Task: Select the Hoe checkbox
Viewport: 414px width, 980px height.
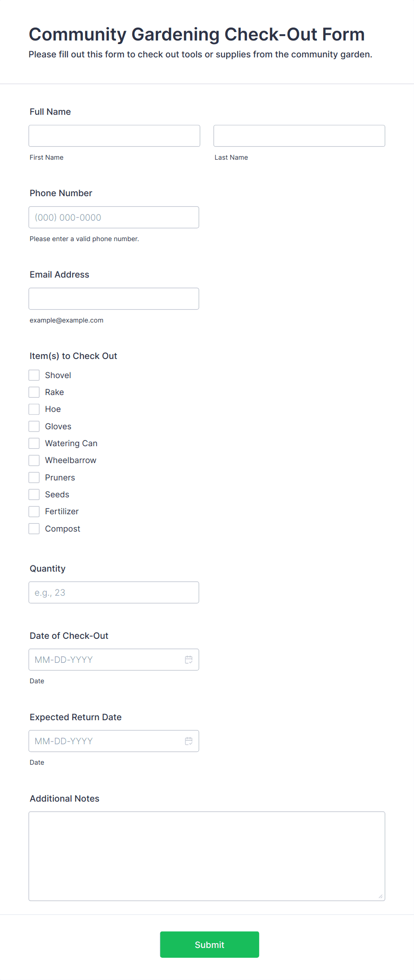Action: pos(34,409)
